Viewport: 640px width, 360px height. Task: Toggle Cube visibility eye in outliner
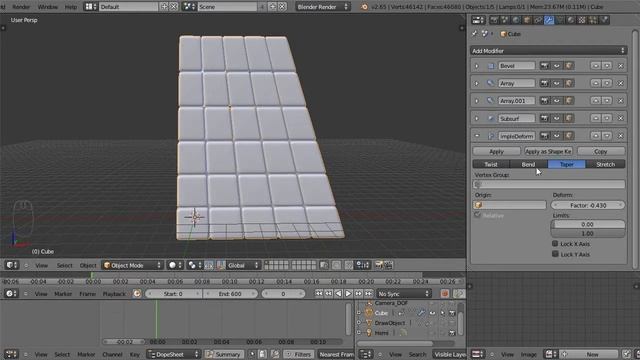point(432,313)
